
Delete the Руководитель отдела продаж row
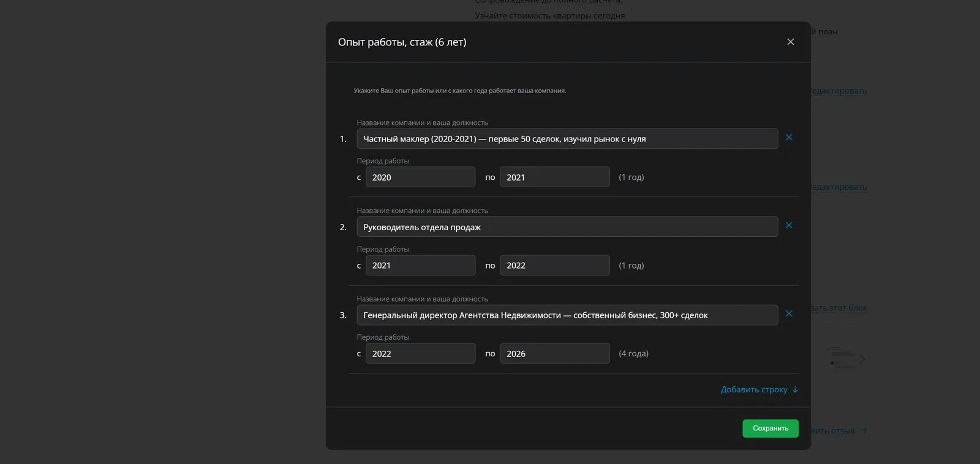789,226
